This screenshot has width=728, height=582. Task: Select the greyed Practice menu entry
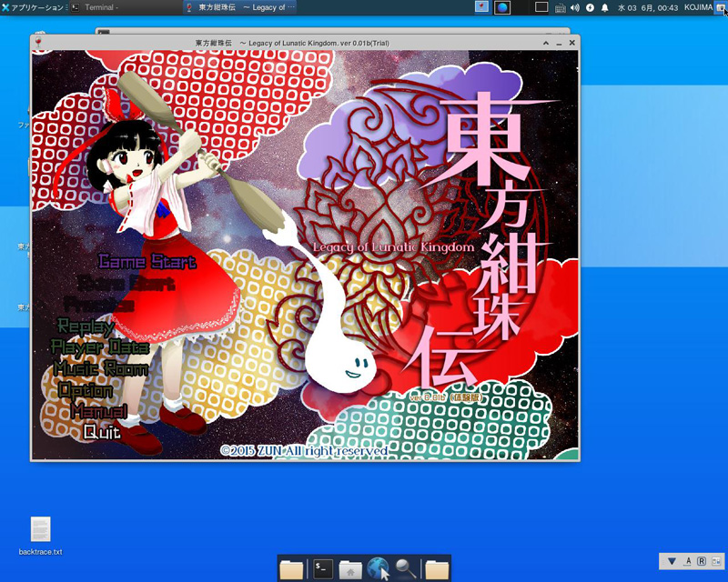click(x=99, y=305)
